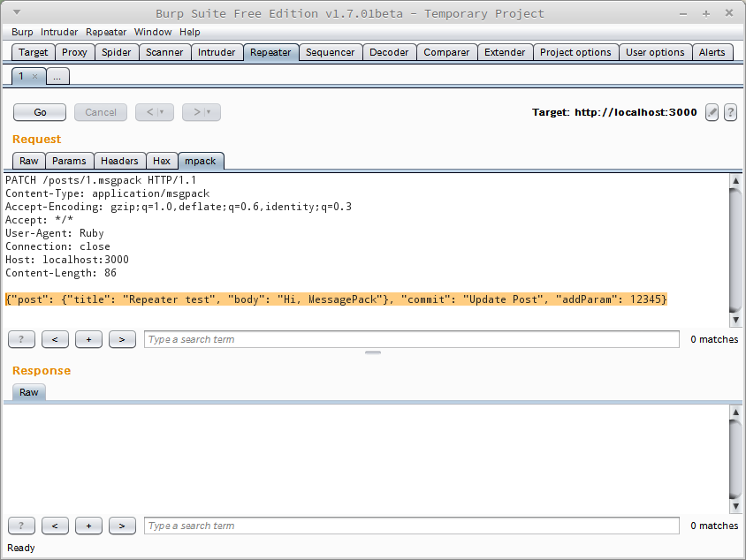746x560 pixels.
Task: Open the history forward dropdown arrow
Action: click(209, 112)
